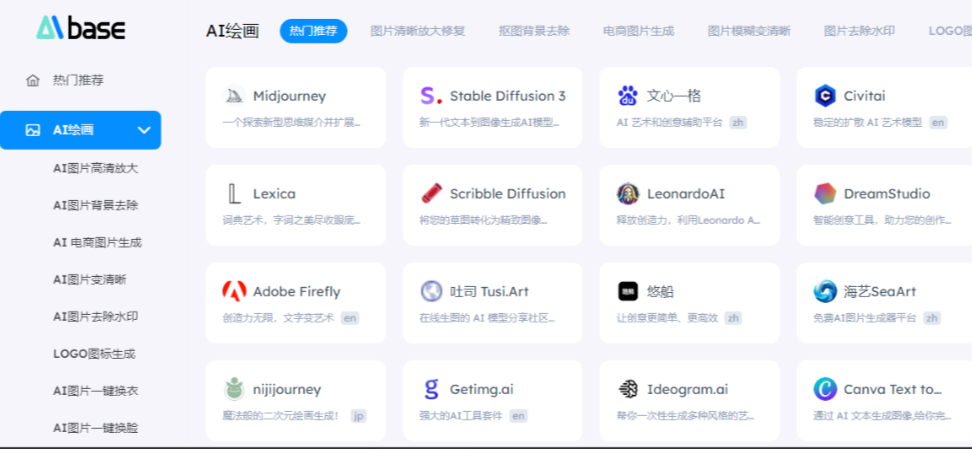Click the nijijourney green icon

pos(234,389)
